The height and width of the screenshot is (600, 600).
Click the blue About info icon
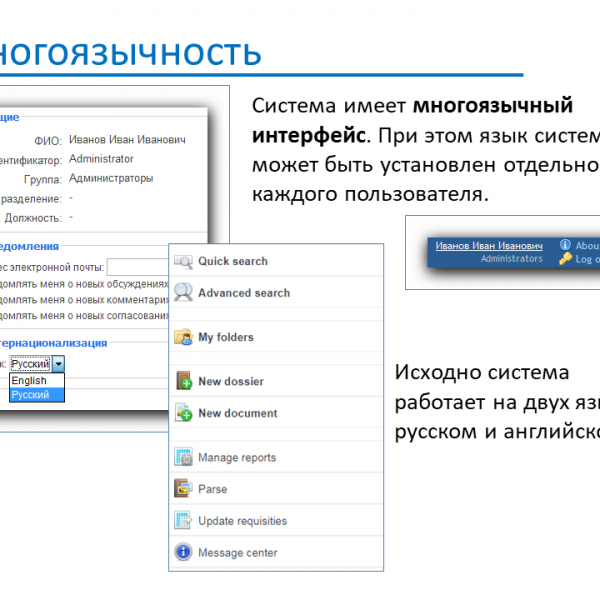566,245
